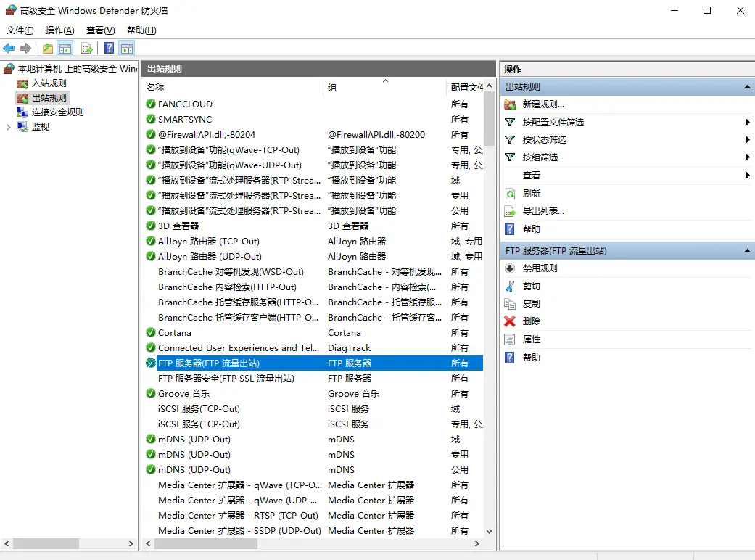The width and height of the screenshot is (755, 560).
Task: Click the green check icon of Cortana rule
Action: 151,333
